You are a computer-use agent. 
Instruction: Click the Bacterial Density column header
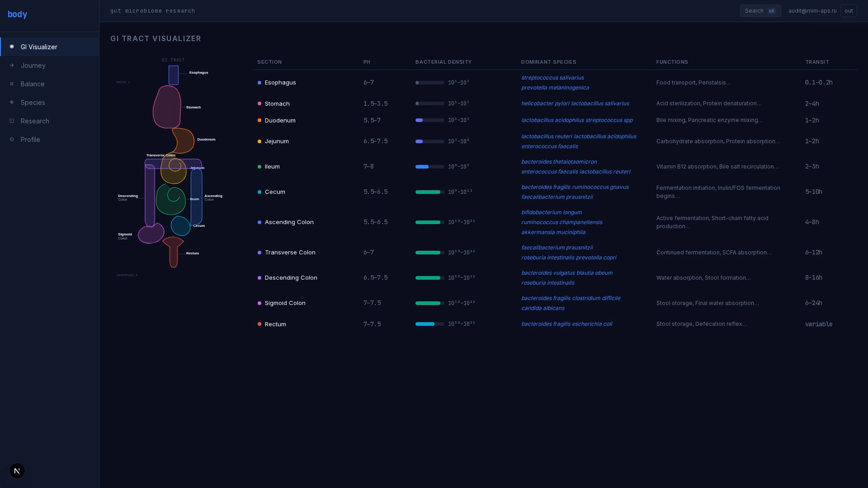click(x=443, y=62)
